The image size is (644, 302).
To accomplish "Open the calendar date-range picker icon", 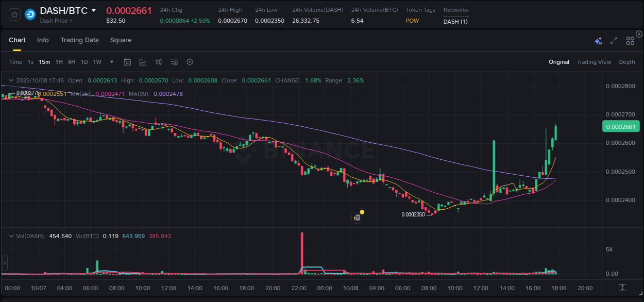I will 127,62.
